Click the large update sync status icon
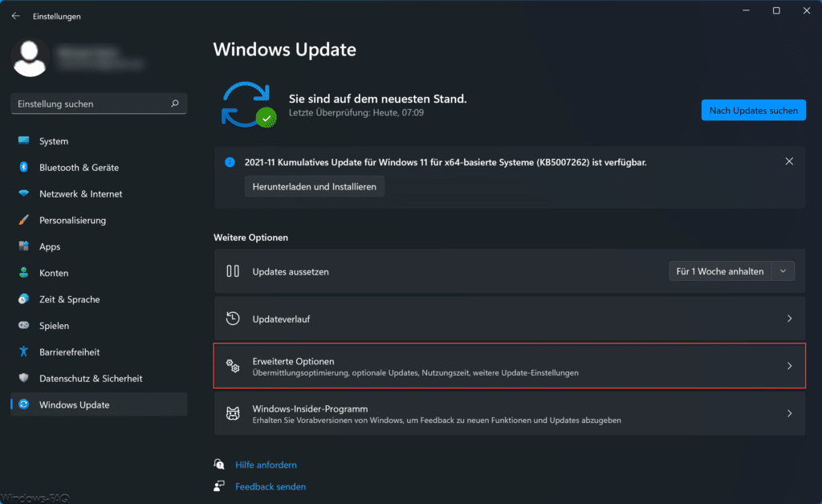This screenshot has height=504, width=822. 248,105
